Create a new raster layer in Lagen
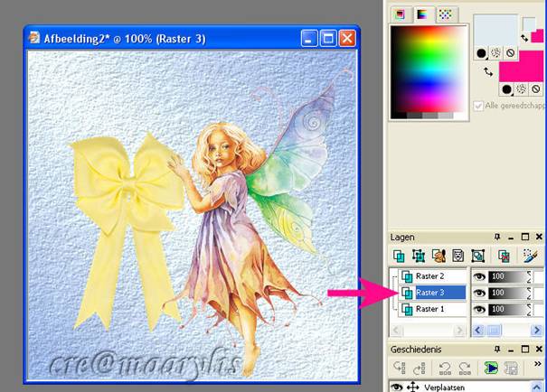 coord(399,257)
